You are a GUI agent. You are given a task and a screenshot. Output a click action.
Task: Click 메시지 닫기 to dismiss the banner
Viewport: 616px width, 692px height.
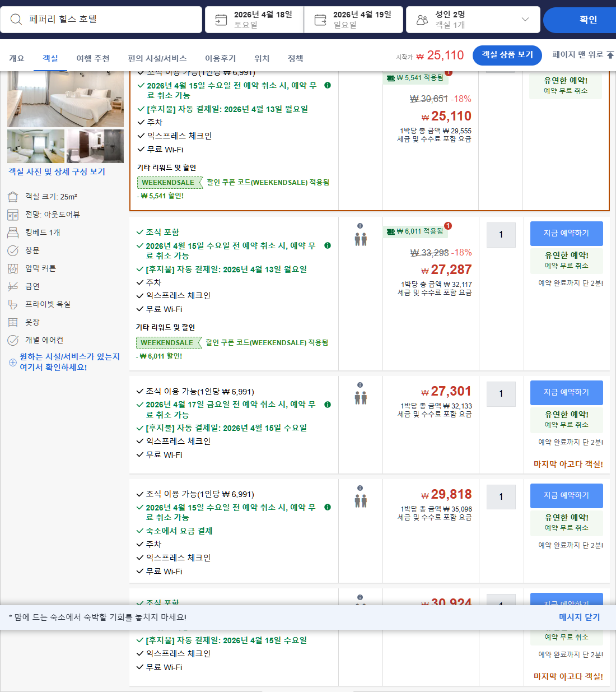click(x=580, y=617)
